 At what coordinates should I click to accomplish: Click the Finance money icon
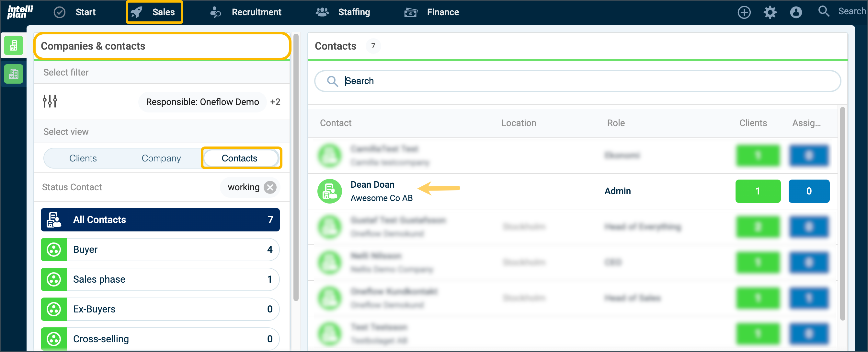click(411, 12)
